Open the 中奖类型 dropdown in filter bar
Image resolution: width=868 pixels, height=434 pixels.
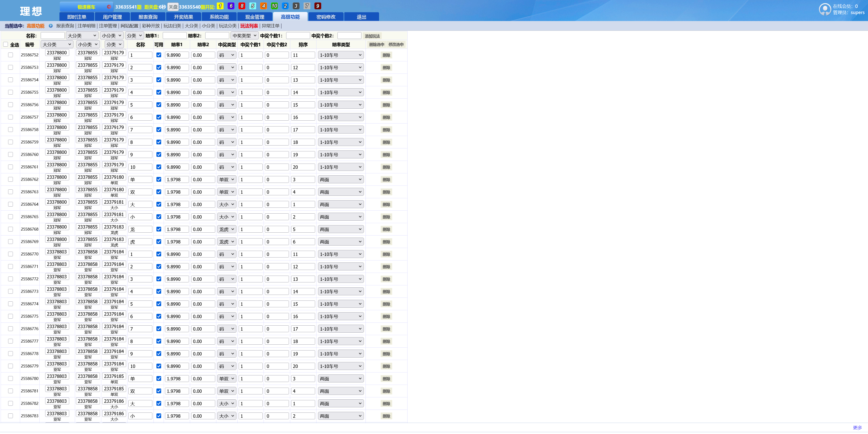(244, 36)
